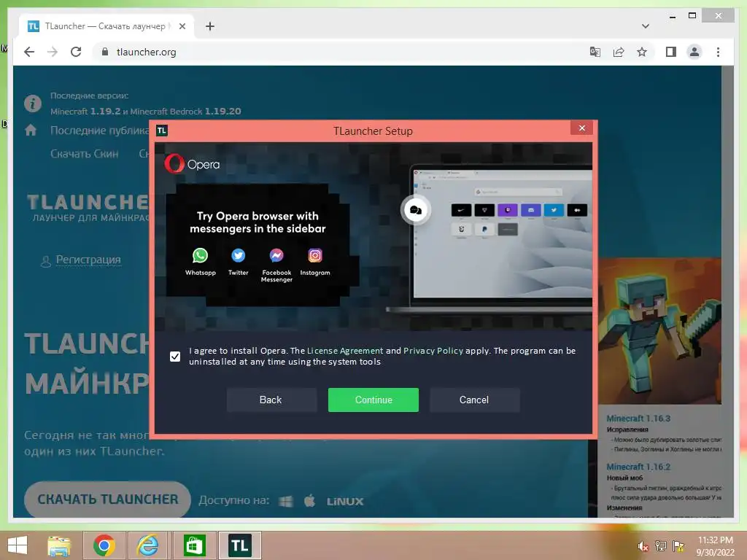The height and width of the screenshot is (560, 747).
Task: Open File Explorer from the taskbar
Action: click(59, 545)
